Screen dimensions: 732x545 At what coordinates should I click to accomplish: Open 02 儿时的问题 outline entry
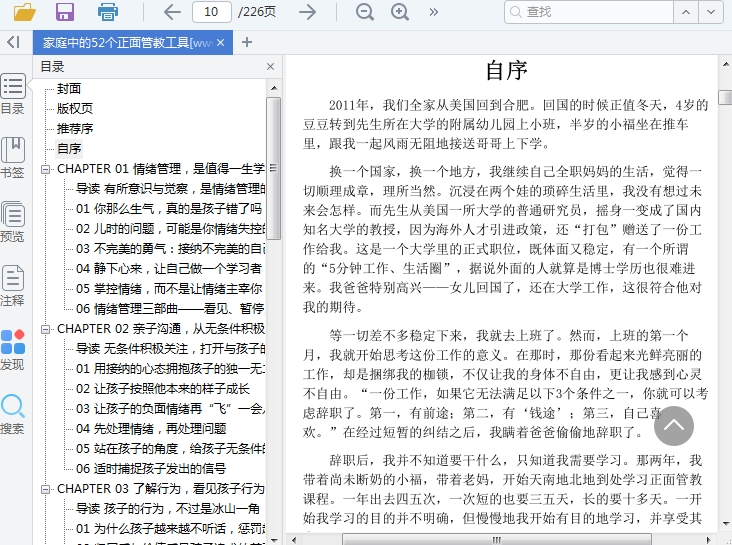coord(170,229)
